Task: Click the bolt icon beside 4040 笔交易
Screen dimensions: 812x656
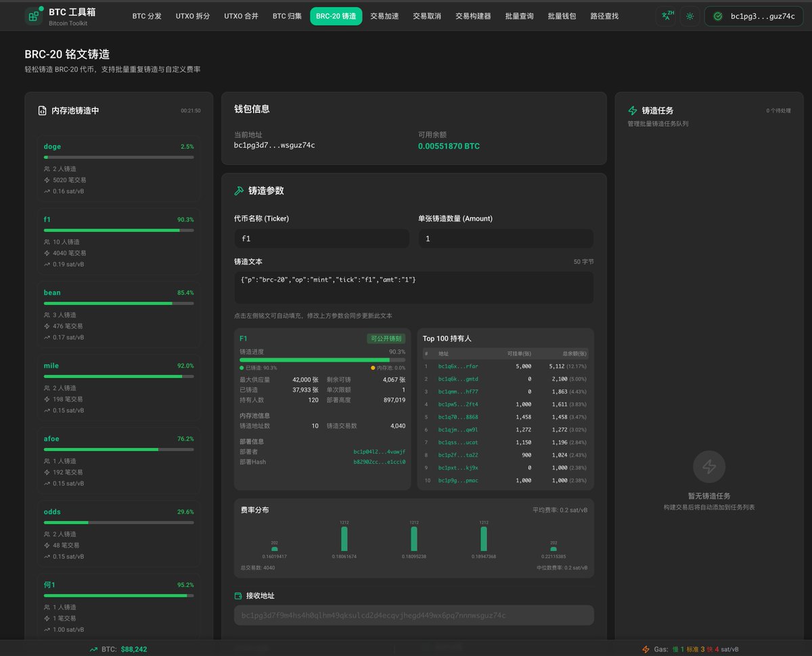Action: coord(47,253)
